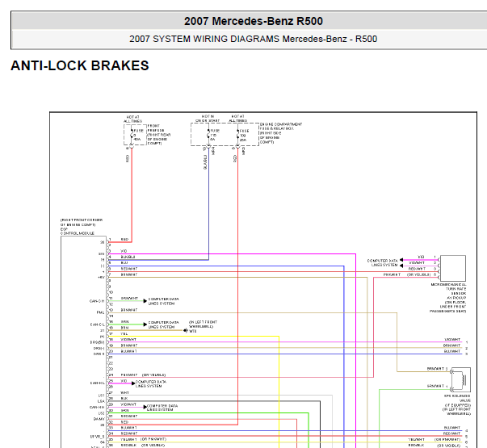
Task: Click the 20A fuse symbol in engine compartment box
Action: tap(238, 135)
